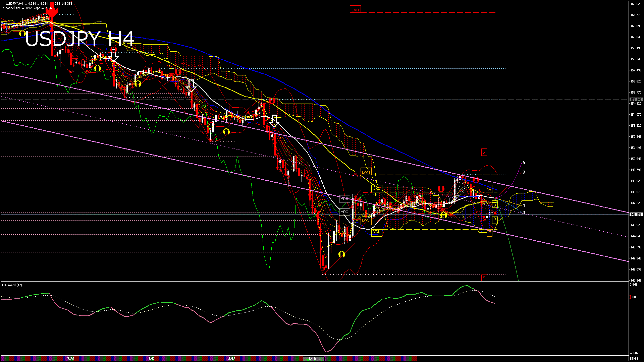Click the LWH level label

click(x=366, y=172)
